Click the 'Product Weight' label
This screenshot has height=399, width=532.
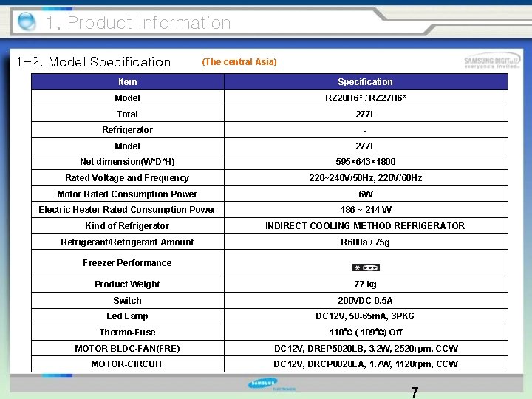(x=127, y=284)
